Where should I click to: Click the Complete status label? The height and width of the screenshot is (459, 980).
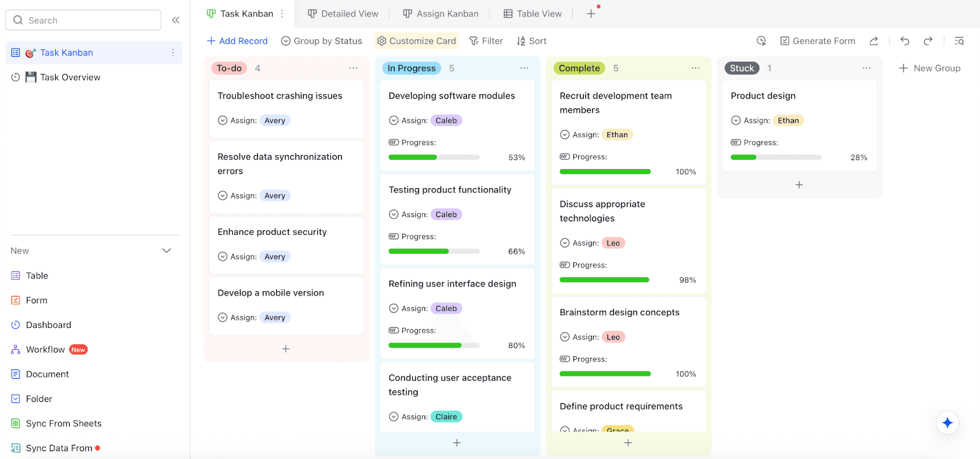579,68
